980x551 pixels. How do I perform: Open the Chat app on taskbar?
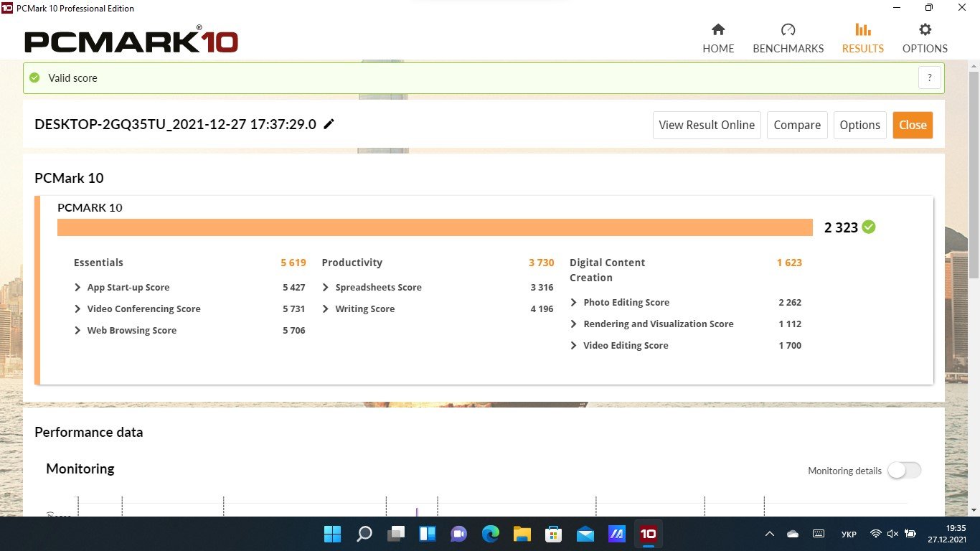(x=459, y=534)
